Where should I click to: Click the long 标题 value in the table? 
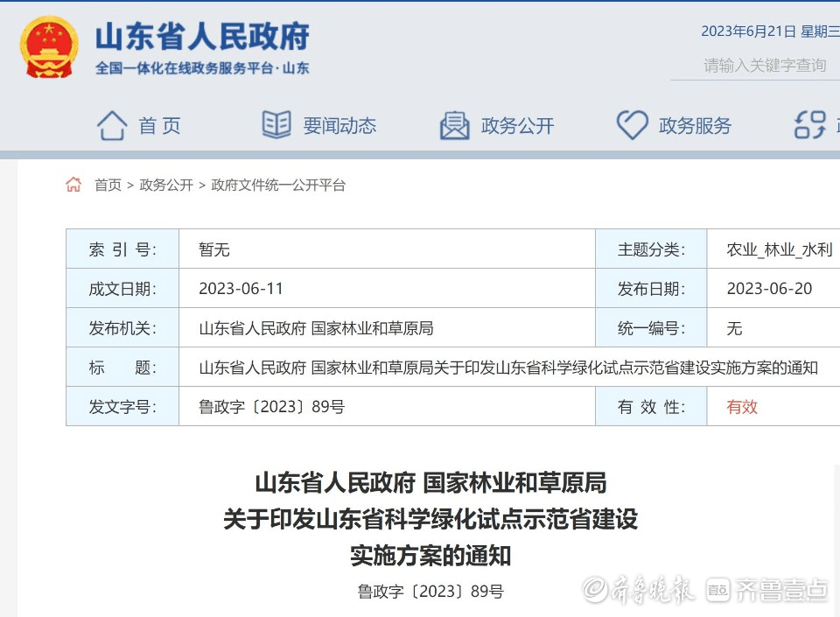point(508,368)
